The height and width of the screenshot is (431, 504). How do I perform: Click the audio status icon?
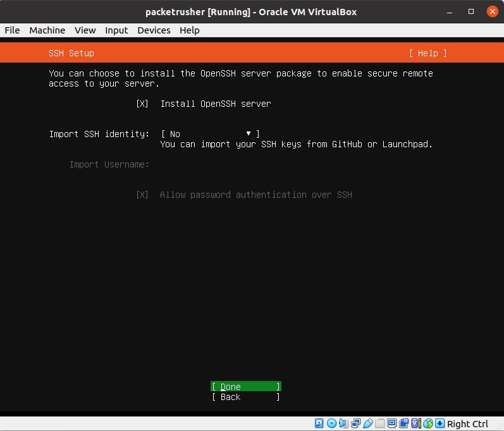pyautogui.click(x=343, y=423)
